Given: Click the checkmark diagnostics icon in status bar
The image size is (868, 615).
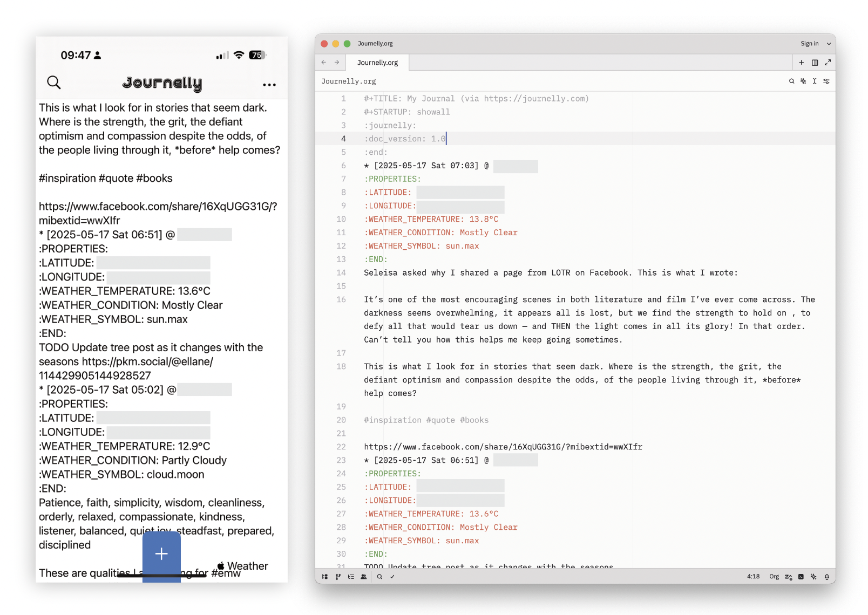Looking at the screenshot, I should [x=392, y=577].
